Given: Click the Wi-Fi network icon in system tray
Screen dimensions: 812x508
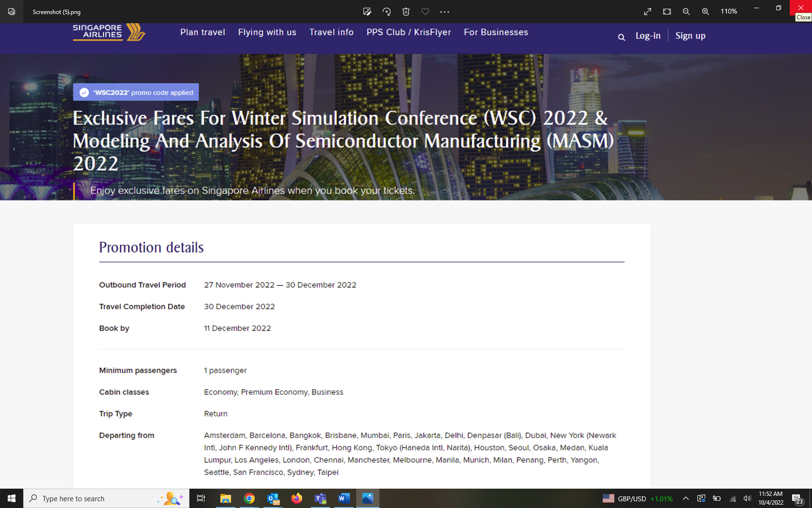Looking at the screenshot, I should point(733,498).
